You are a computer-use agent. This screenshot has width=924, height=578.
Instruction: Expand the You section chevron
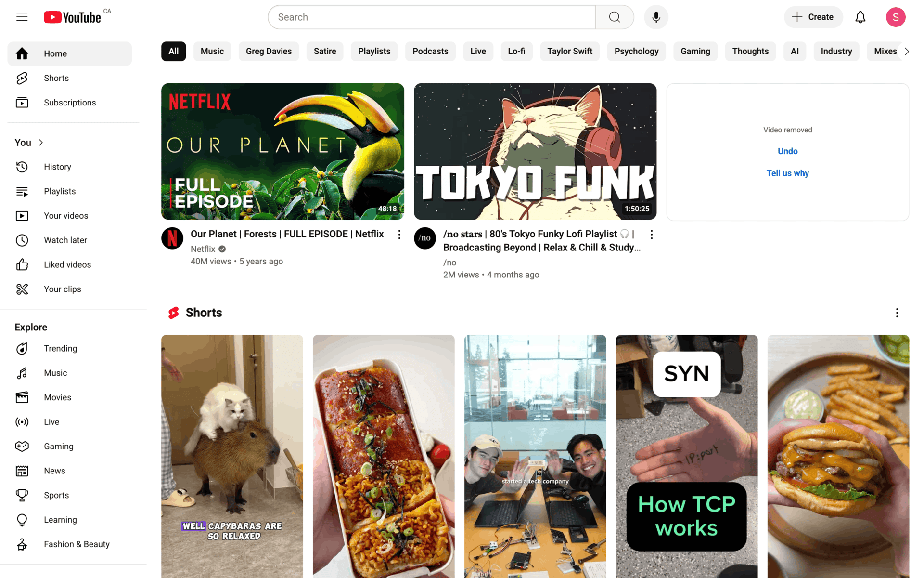click(x=41, y=143)
